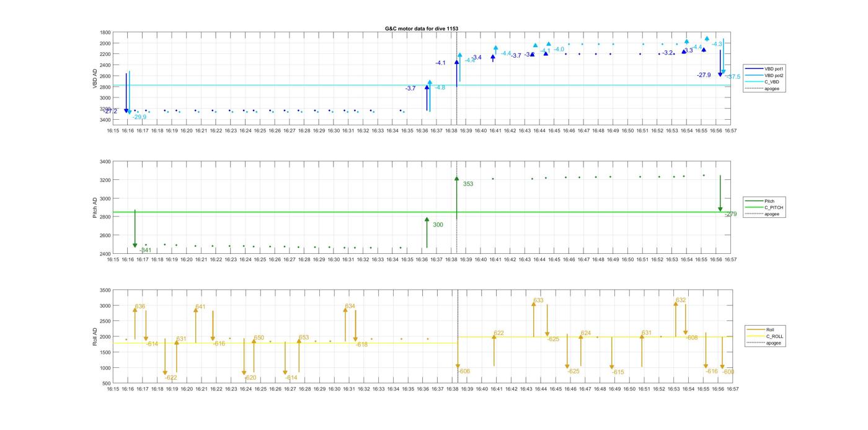Click the "-618" roll data label

point(362,344)
